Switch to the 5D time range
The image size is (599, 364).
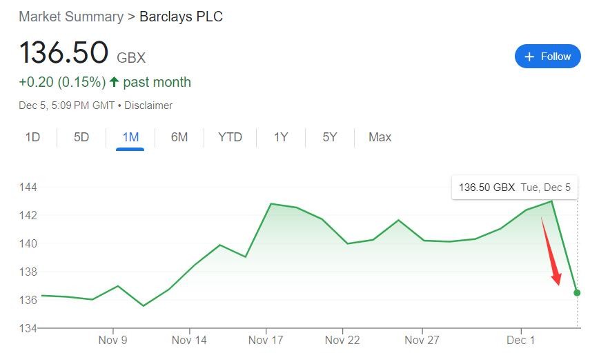[x=81, y=137]
